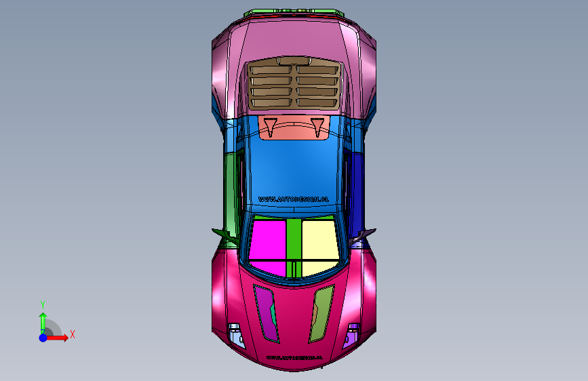Image resolution: width=588 pixels, height=381 pixels.
Task: Select the pink rear deck above the louvers
Action: pos(294,39)
